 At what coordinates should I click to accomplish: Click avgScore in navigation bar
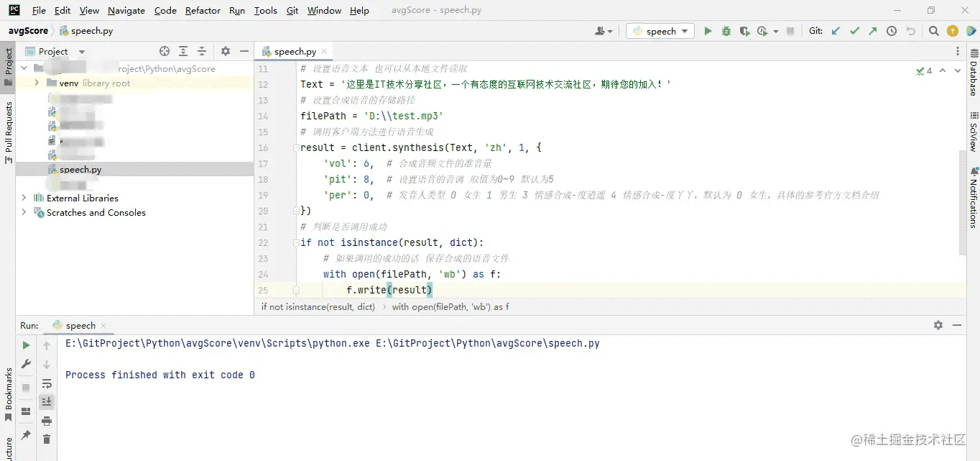(28, 31)
